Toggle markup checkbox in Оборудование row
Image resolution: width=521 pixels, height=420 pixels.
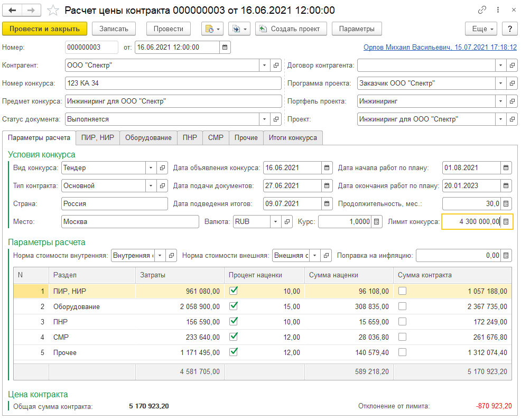[234, 306]
